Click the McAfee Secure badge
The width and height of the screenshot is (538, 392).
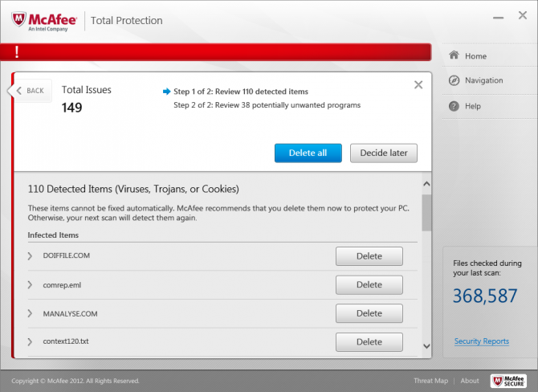[508, 381]
